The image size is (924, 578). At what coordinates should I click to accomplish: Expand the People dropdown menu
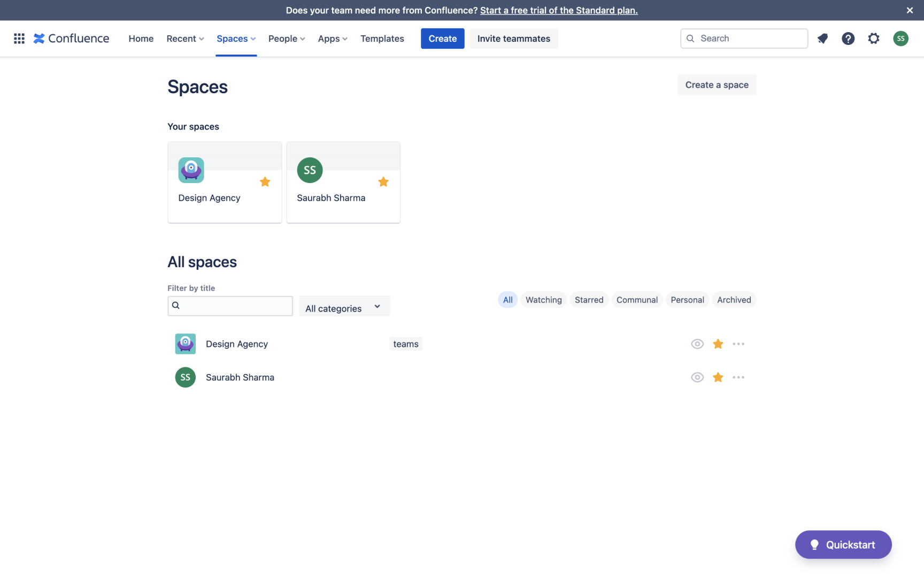click(x=287, y=39)
